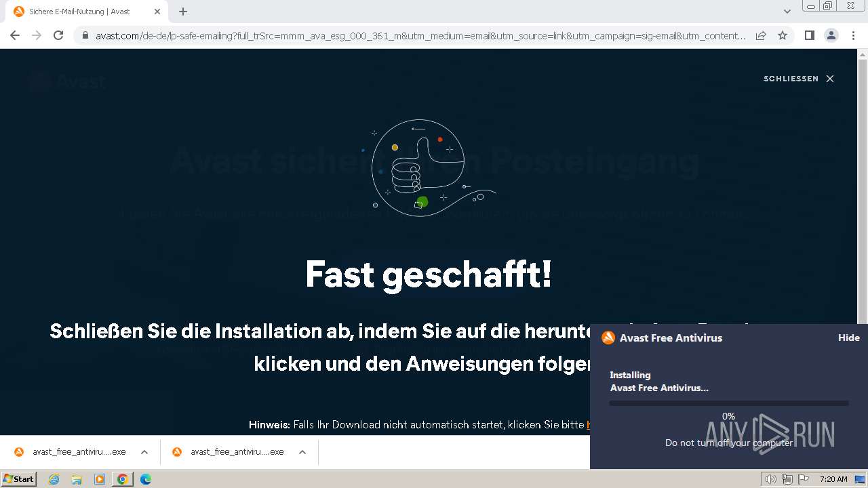Click 'Do not turn off your computer' text
Image resolution: width=868 pixels, height=488 pixels.
coord(729,443)
